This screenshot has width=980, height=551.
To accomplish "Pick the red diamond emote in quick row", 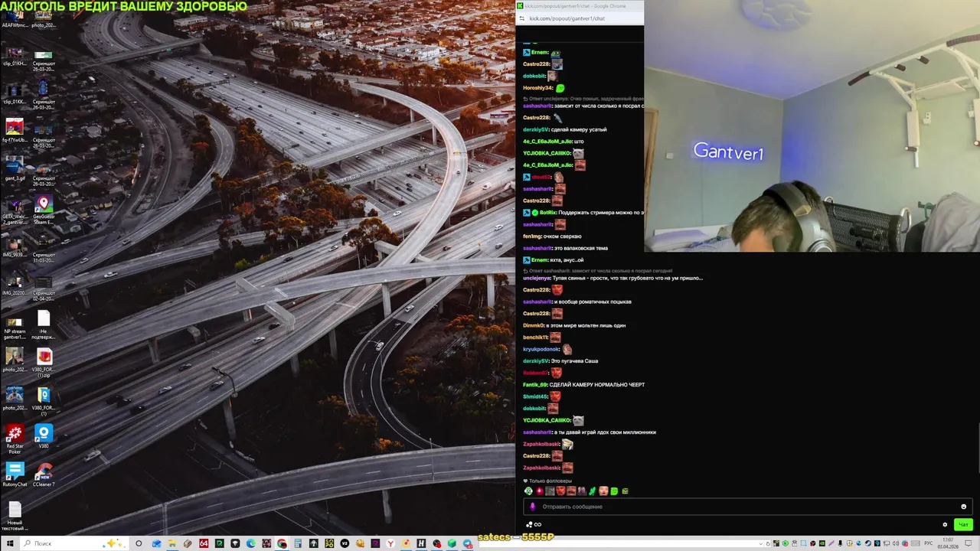I will click(x=540, y=491).
